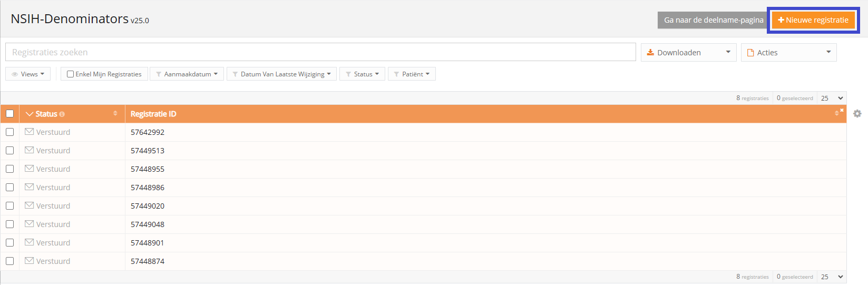
Task: Open the Datum Van Laatste Wijziging filter
Action: tap(281, 74)
